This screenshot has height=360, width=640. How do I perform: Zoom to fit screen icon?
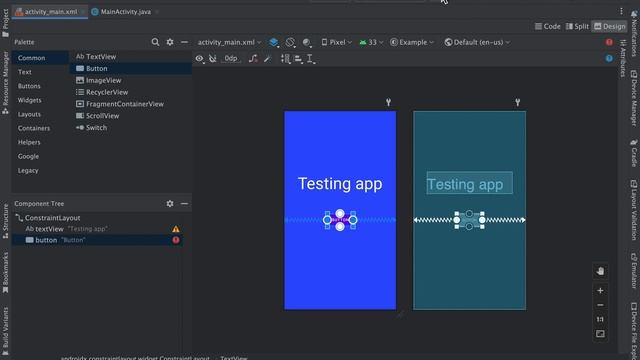600,334
